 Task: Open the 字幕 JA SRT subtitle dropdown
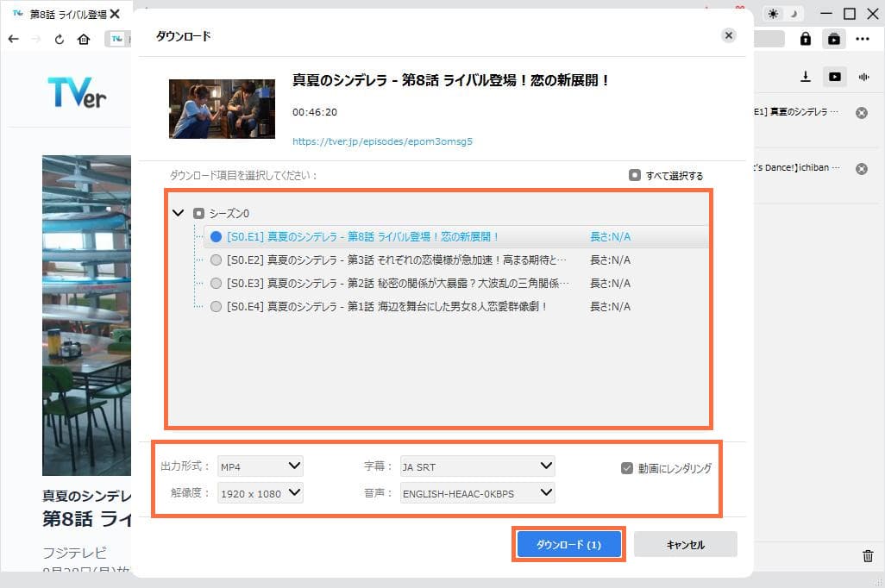tap(476, 466)
